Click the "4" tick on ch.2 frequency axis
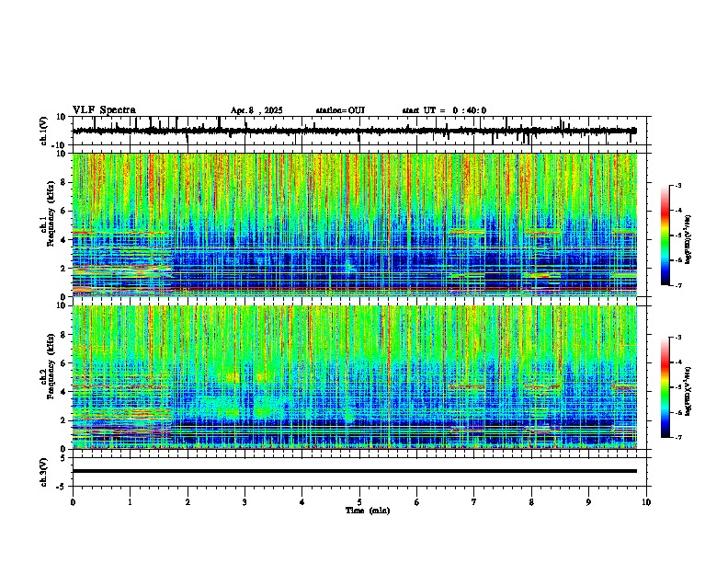The image size is (728, 563). pos(63,392)
